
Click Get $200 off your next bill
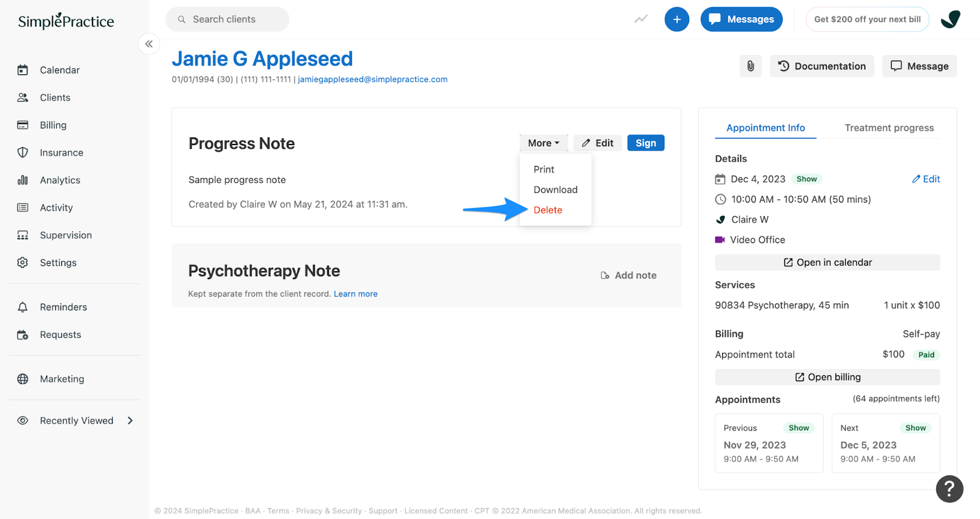click(x=867, y=20)
